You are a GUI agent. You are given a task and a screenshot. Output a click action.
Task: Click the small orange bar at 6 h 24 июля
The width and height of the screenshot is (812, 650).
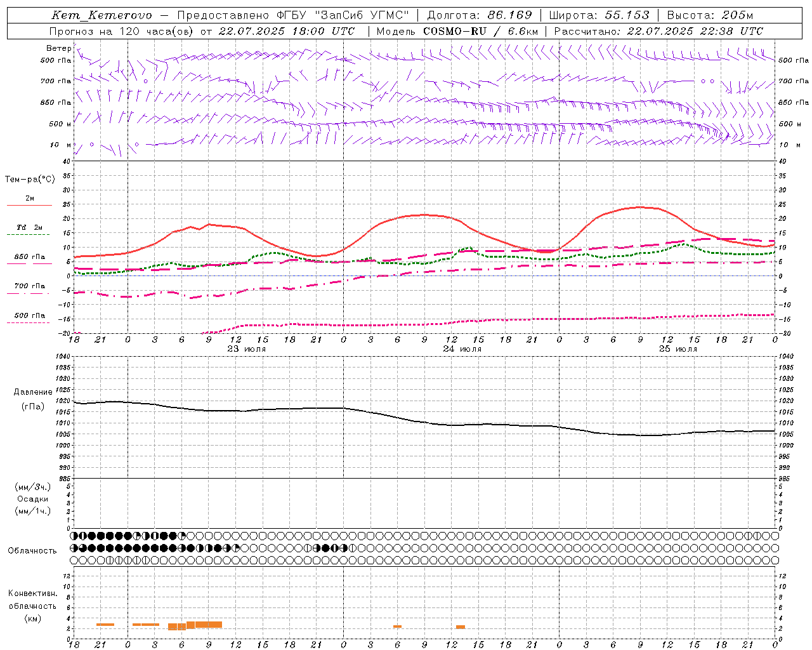point(397,627)
